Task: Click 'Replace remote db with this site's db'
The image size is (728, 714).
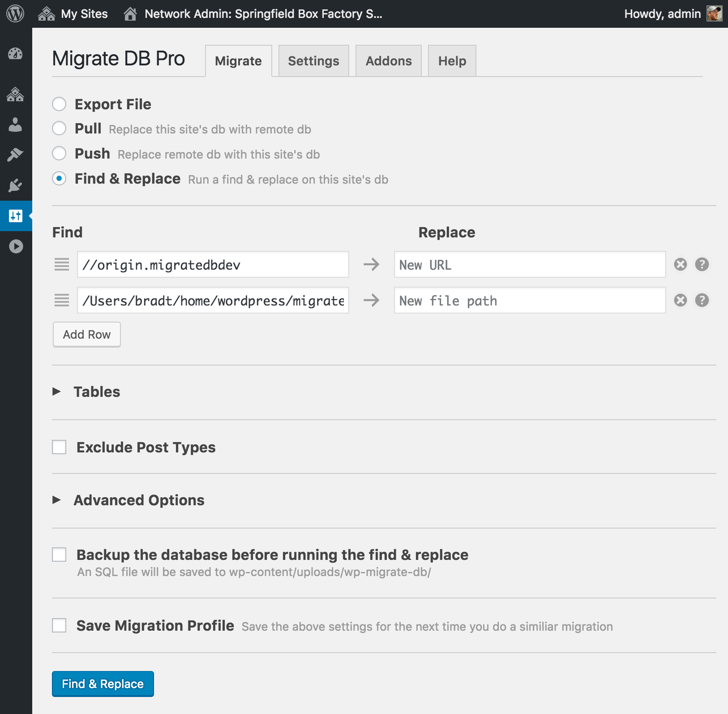Action: coord(219,155)
